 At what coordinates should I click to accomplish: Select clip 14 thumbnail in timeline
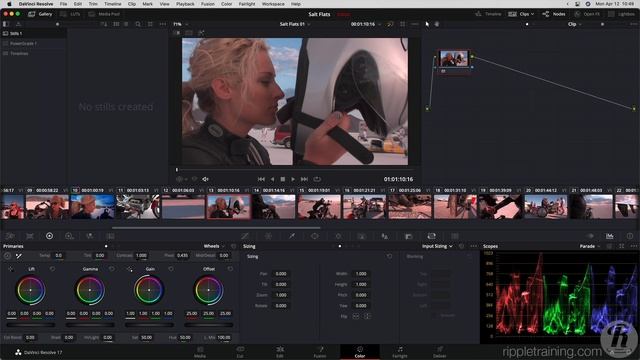(x=273, y=207)
